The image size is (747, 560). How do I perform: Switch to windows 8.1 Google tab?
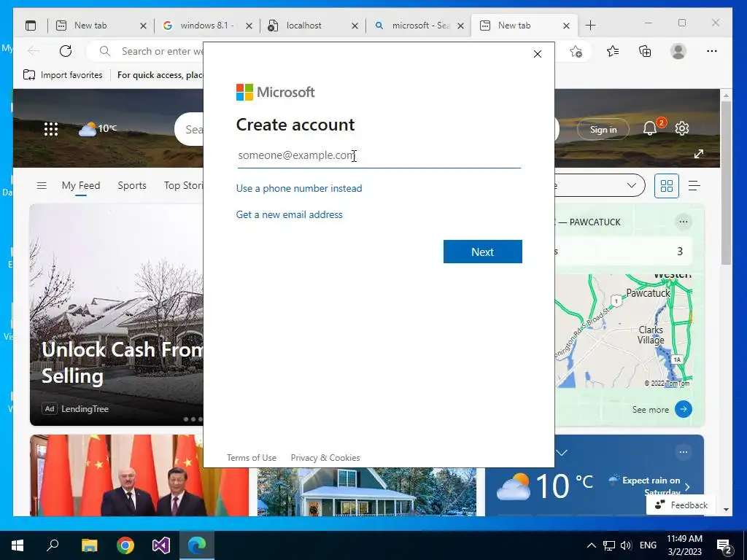coord(206,26)
